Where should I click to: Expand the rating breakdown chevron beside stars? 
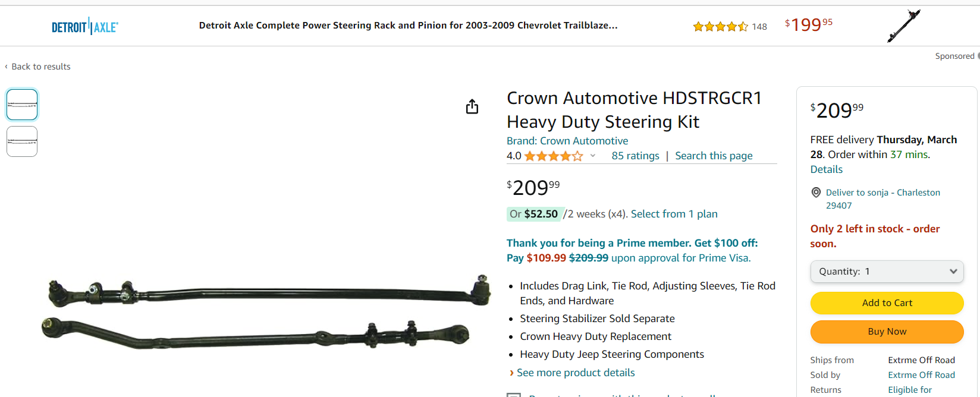[593, 156]
